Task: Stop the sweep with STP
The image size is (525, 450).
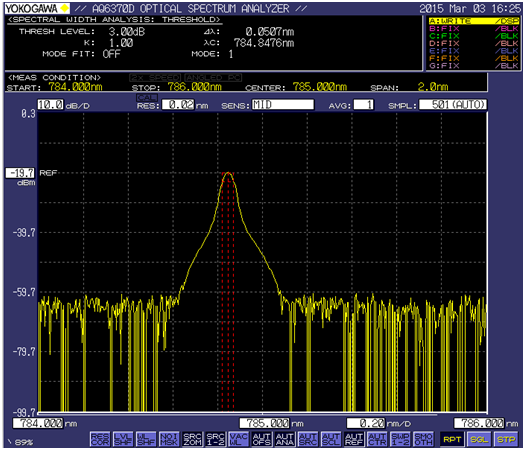Action: 506,439
